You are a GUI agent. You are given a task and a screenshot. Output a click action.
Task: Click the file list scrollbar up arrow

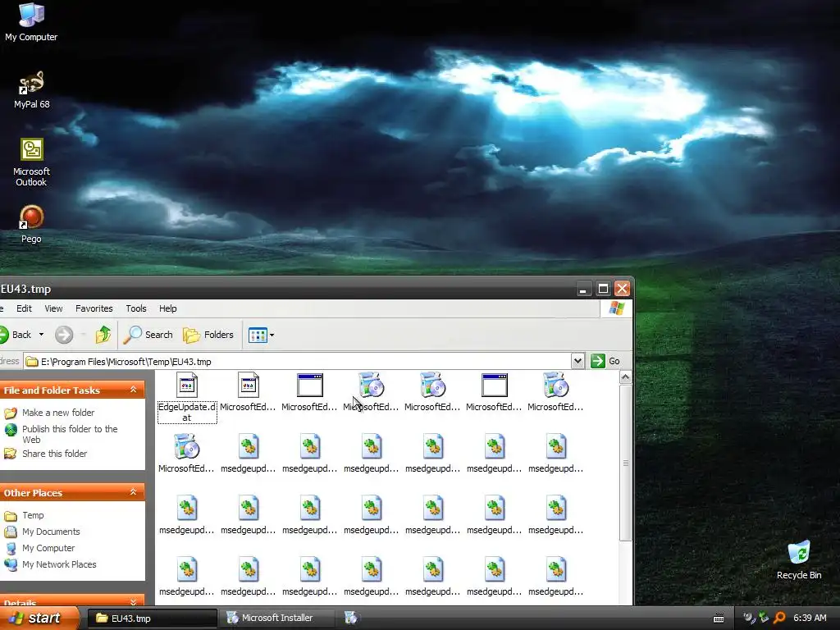pyautogui.click(x=625, y=377)
